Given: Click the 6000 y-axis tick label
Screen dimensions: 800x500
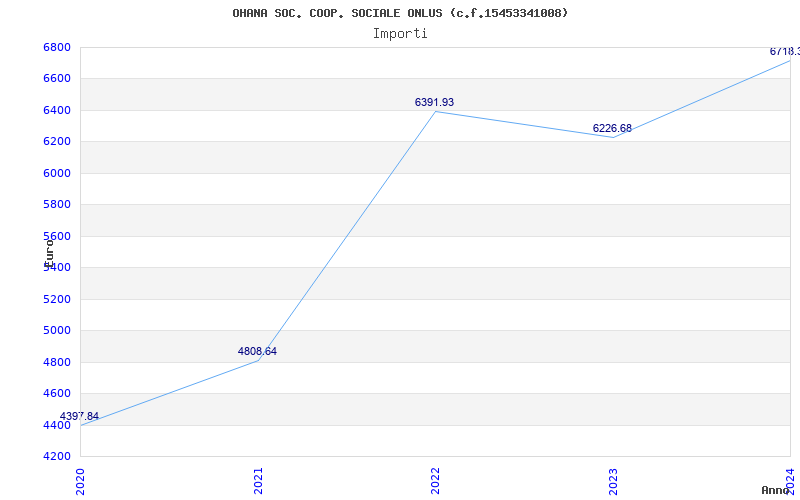Looking at the screenshot, I should [57, 173].
